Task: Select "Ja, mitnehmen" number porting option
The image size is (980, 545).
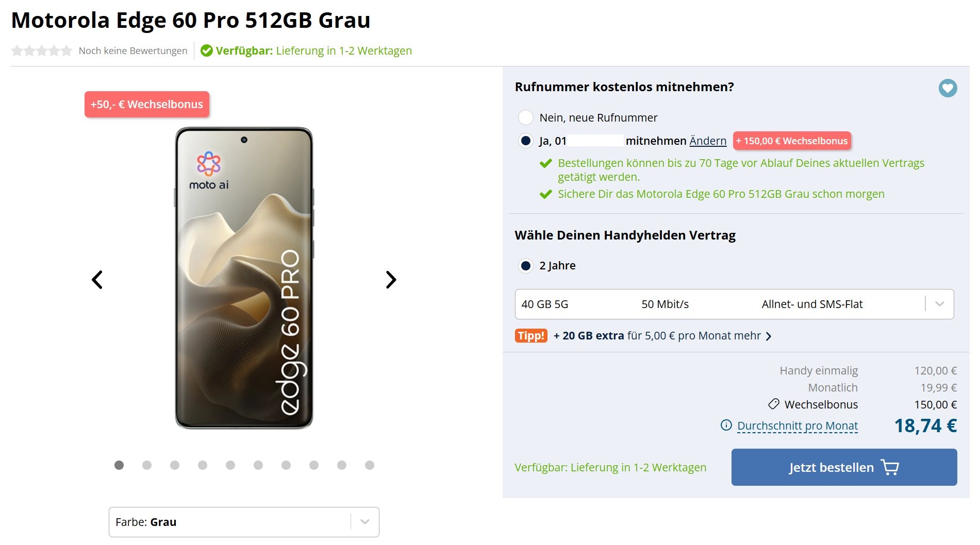Action: click(526, 141)
